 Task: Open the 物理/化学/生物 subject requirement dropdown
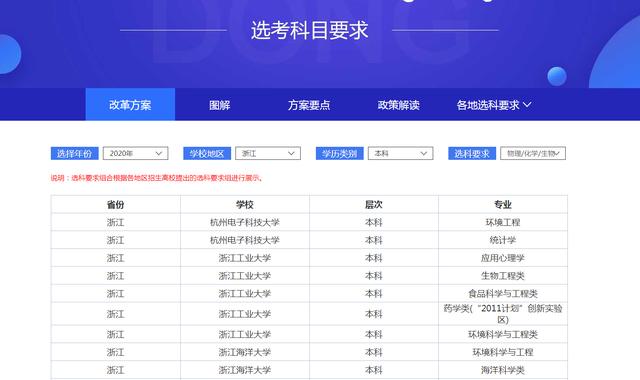(533, 153)
